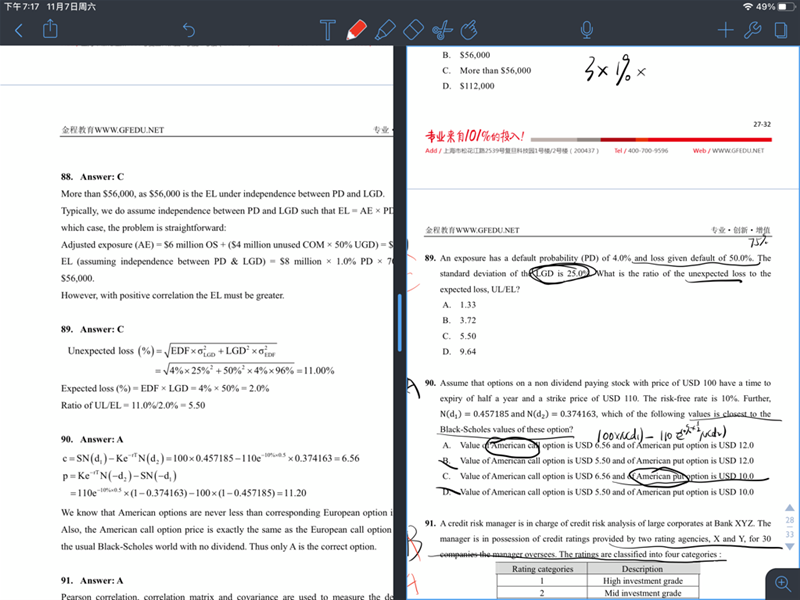Tap the page up arrow

pyautogui.click(x=789, y=508)
